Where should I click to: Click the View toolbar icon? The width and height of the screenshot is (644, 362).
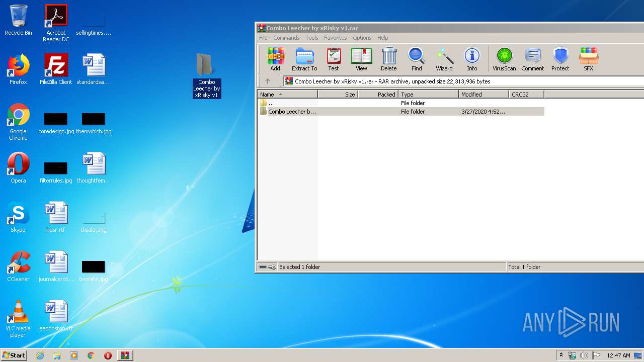click(361, 59)
